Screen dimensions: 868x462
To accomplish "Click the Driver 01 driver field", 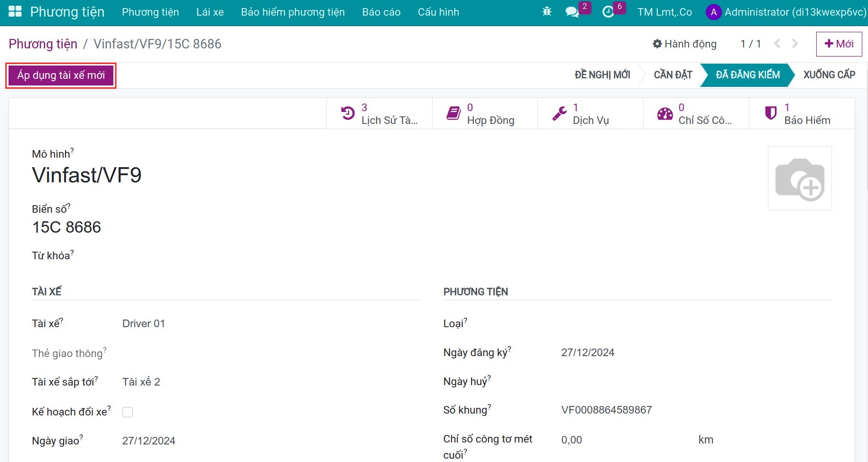I will (143, 324).
